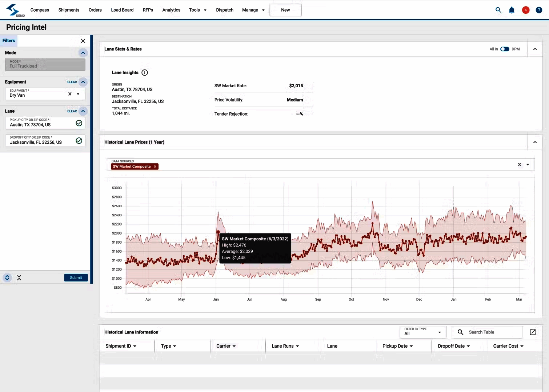Viewport: 549px width, 392px height.
Task: Click the search magnifier icon in header
Action: (498, 10)
